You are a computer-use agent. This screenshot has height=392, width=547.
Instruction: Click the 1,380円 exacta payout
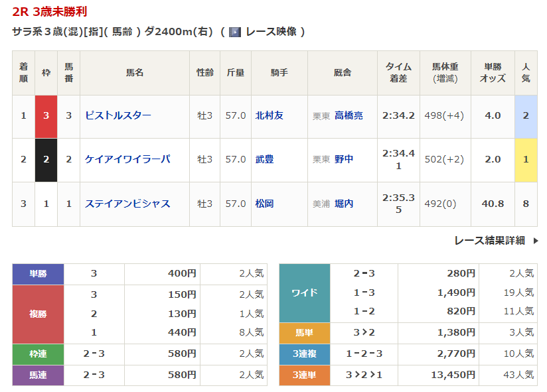pyautogui.click(x=456, y=333)
